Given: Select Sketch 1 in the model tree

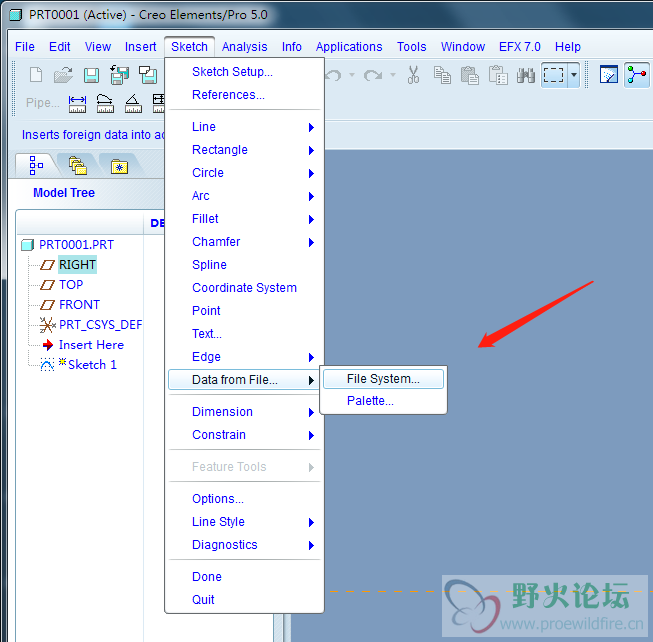Looking at the screenshot, I should [92, 365].
